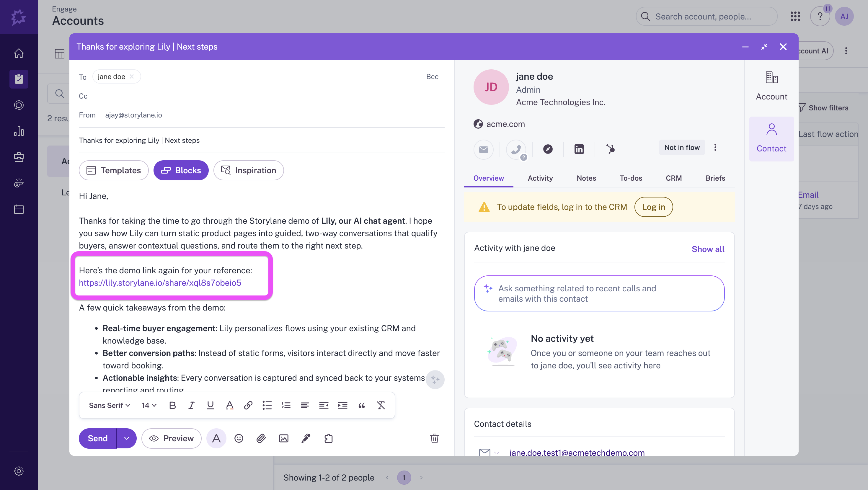Image resolution: width=868 pixels, height=490 pixels.
Task: Open contact more options menu
Action: pos(715,147)
